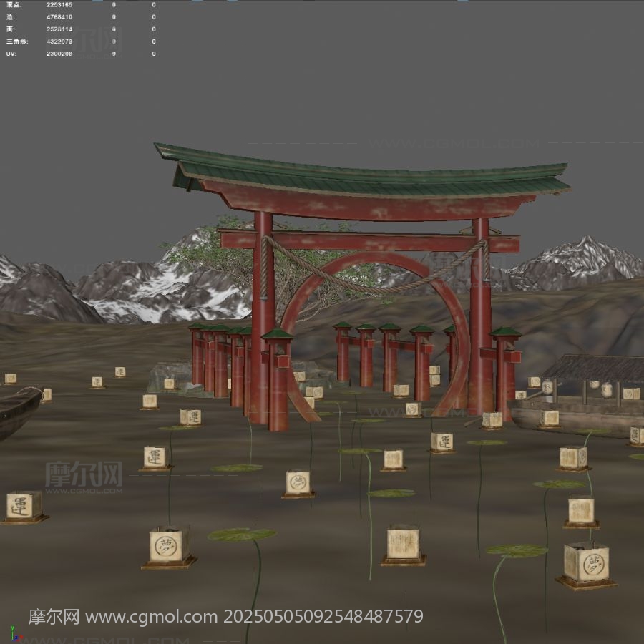Click the vertex count value 2253165
This screenshot has height=644, width=644.
click(59, 5)
